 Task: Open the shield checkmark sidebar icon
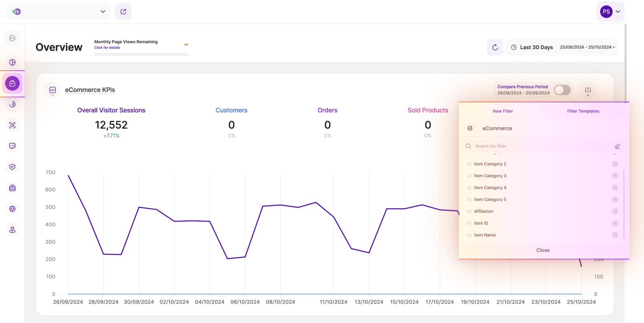(12, 167)
